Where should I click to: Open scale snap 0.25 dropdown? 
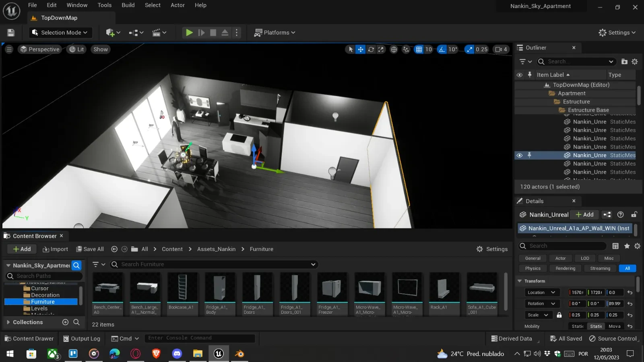click(x=482, y=49)
